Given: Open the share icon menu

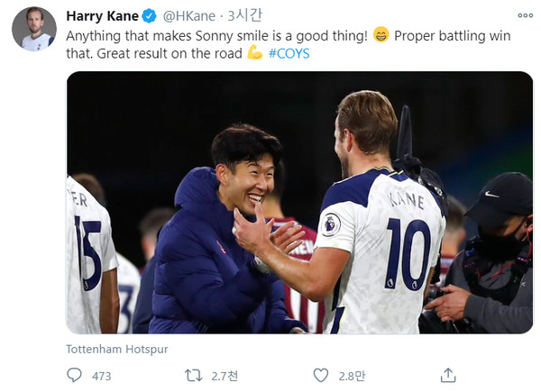Looking at the screenshot, I should [x=448, y=374].
